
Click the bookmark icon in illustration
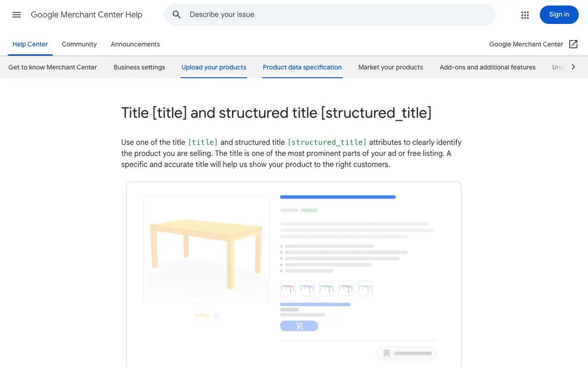tap(387, 353)
